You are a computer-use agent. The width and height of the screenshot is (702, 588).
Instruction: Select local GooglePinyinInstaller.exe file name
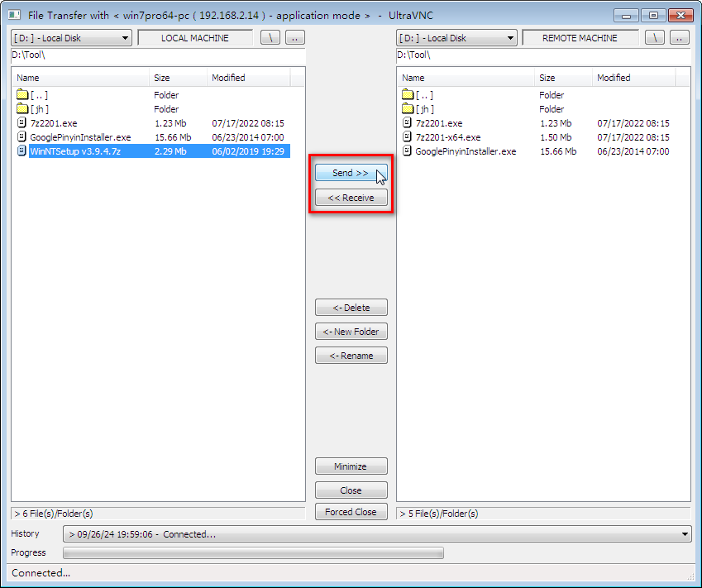(80, 137)
